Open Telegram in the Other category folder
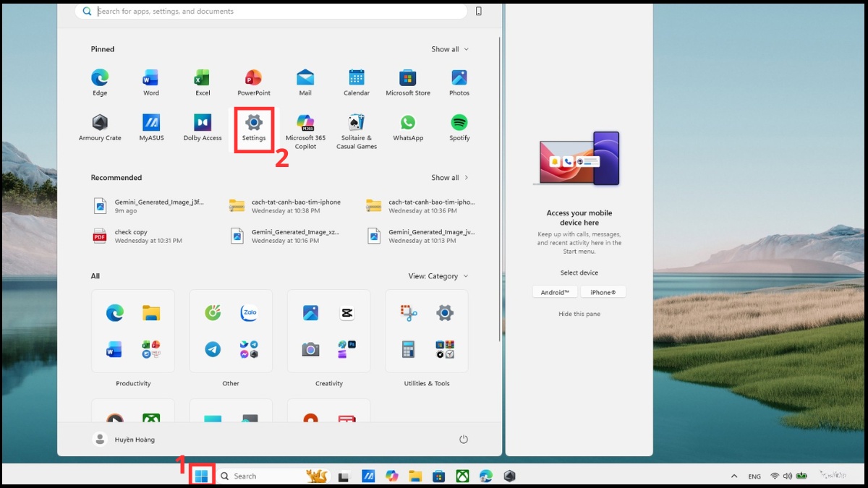 click(x=213, y=350)
